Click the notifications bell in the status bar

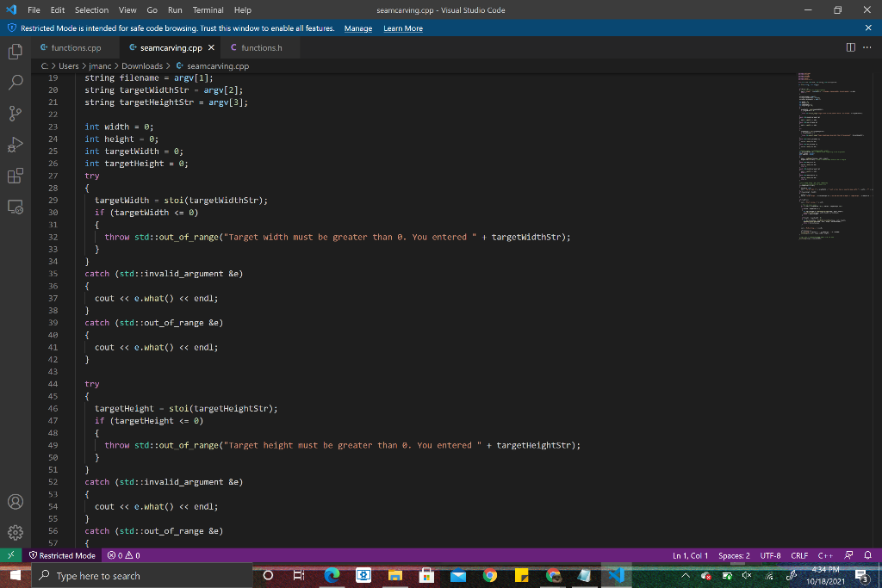click(x=868, y=555)
